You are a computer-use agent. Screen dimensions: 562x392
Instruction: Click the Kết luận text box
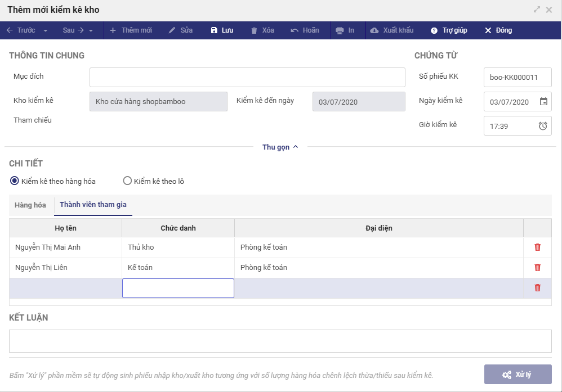pyautogui.click(x=280, y=341)
